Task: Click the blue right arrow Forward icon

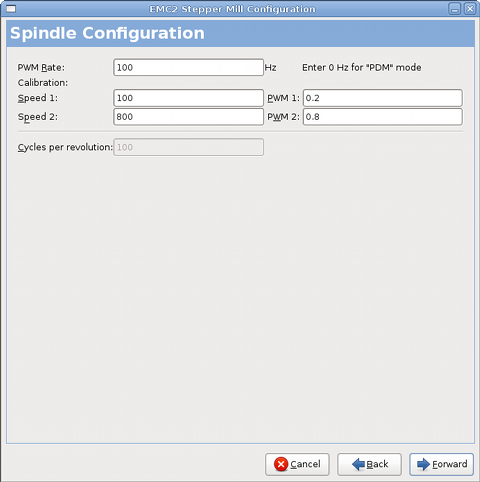Action: (x=424, y=464)
